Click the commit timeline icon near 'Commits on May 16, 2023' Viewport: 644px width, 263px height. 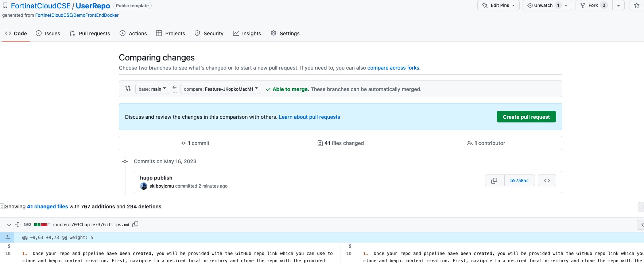tap(125, 161)
